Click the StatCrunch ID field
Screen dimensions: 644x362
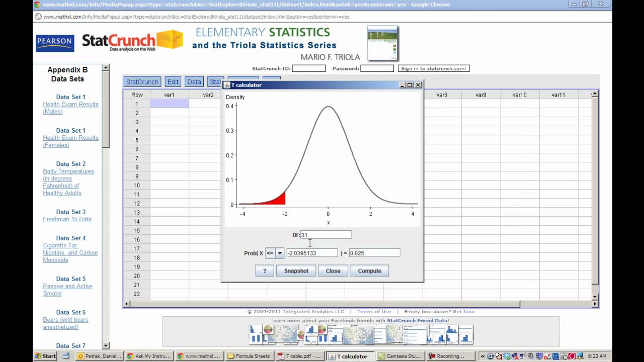(309, 68)
